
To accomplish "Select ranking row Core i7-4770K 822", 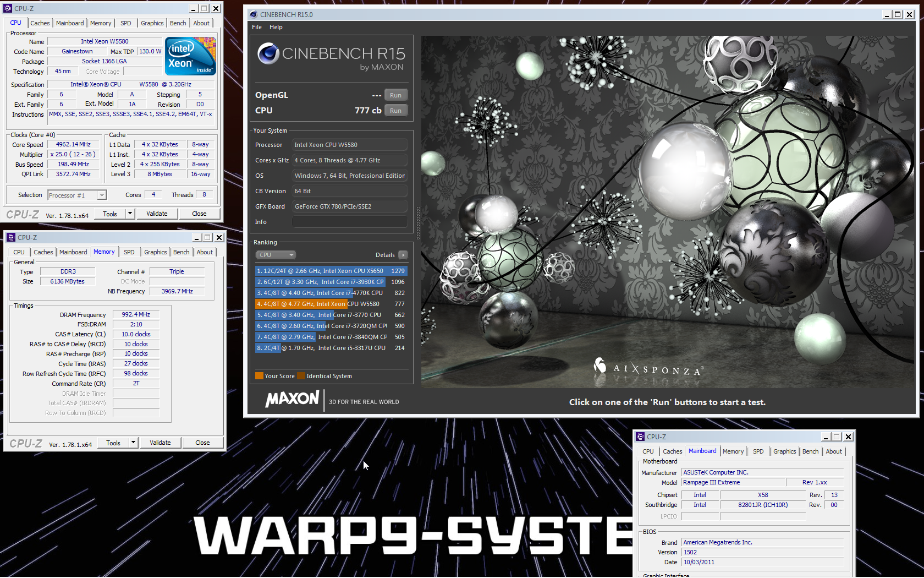I will (331, 293).
